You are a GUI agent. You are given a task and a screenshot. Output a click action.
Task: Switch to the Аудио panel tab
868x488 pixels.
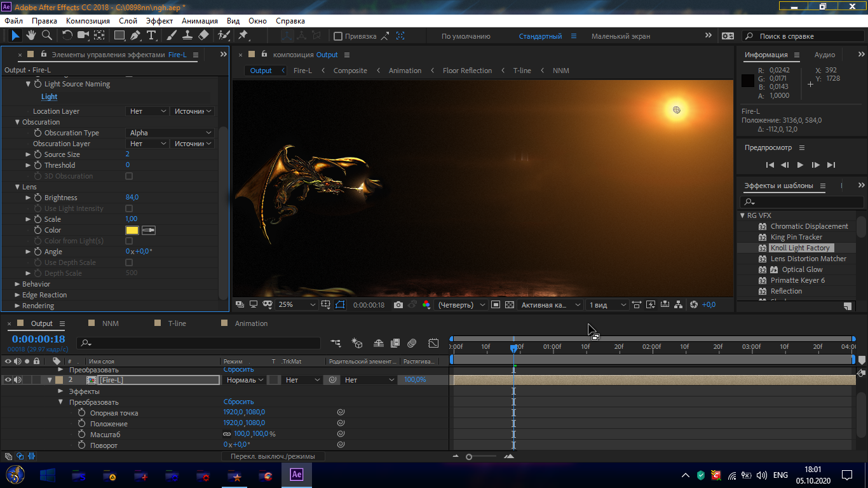coord(825,55)
